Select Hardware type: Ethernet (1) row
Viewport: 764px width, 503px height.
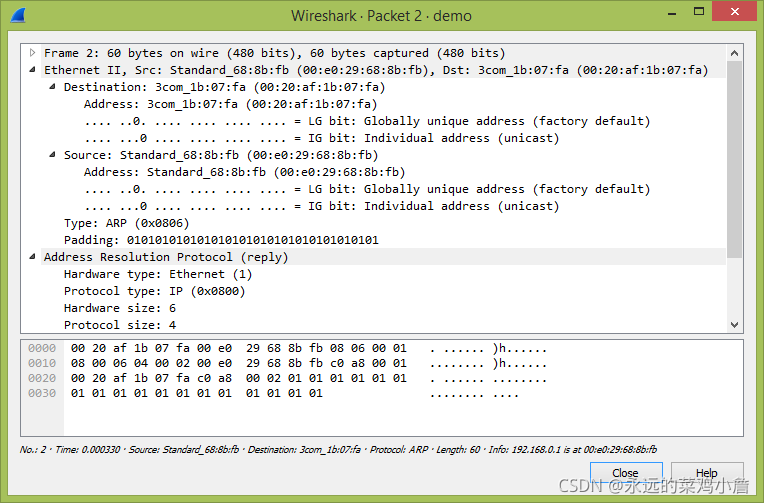tap(158, 274)
